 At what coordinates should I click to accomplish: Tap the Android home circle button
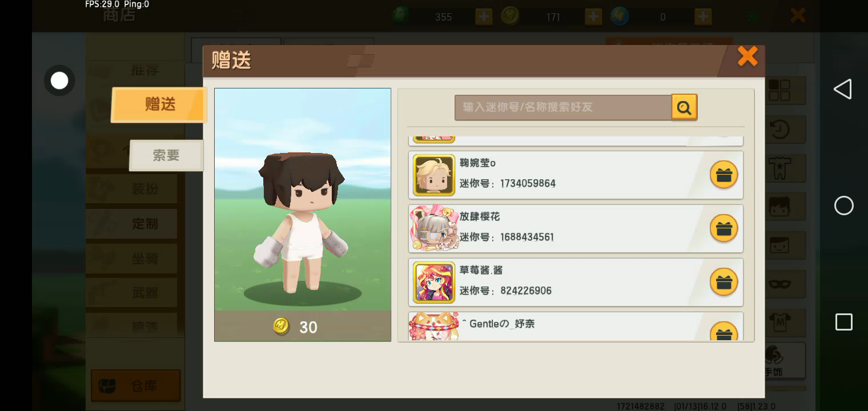[843, 205]
